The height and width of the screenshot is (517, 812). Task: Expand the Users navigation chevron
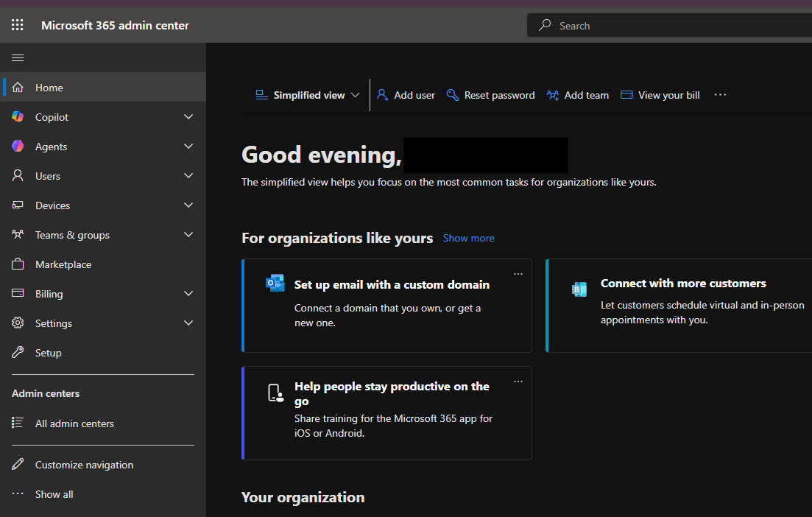point(188,176)
